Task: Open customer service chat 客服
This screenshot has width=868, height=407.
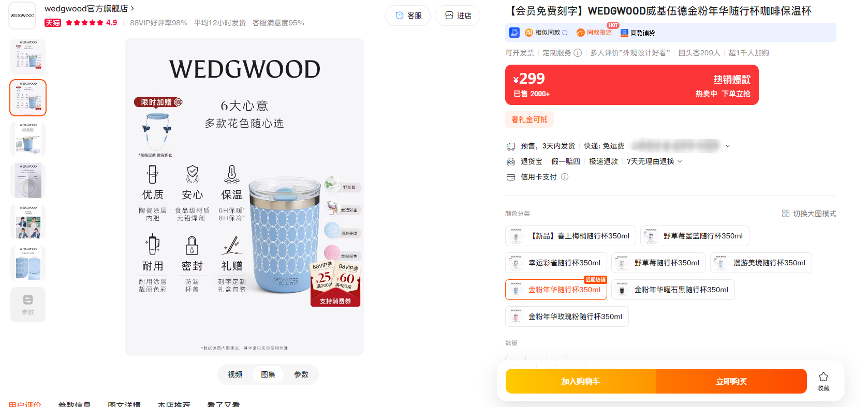Action: [408, 16]
